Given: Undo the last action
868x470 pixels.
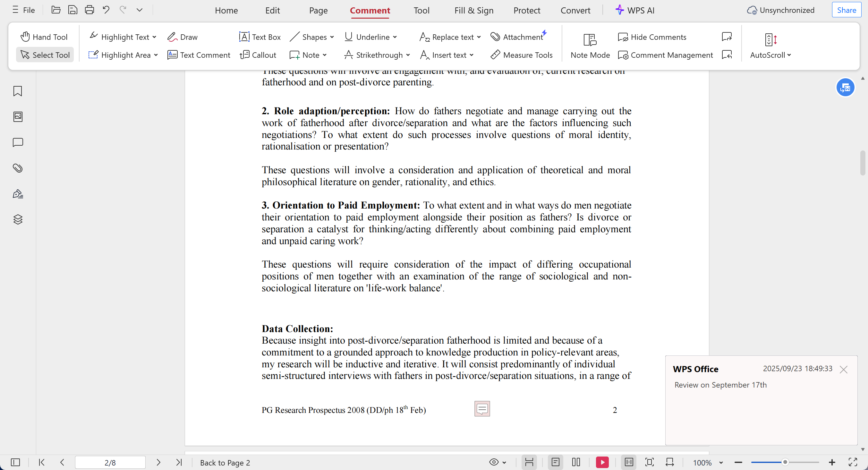Looking at the screenshot, I should [x=106, y=10].
